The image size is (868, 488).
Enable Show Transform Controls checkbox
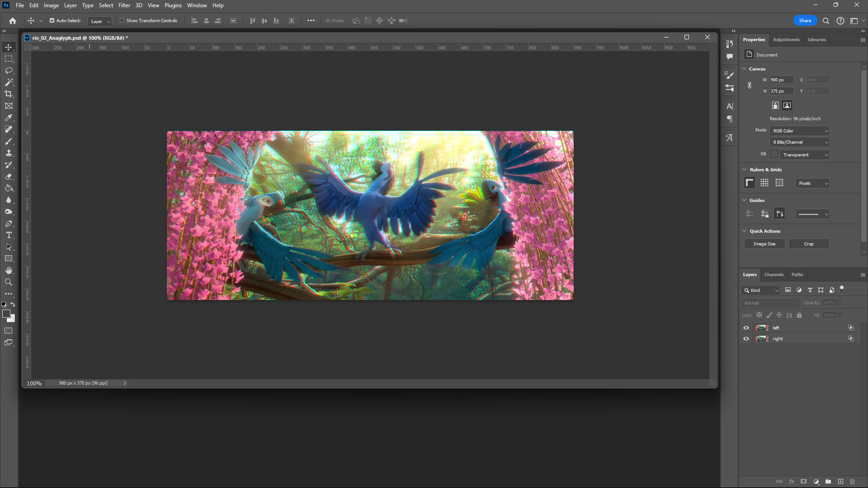pos(122,20)
